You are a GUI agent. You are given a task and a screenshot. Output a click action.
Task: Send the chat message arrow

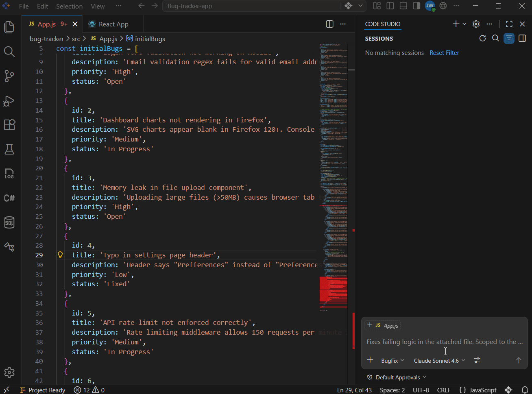coord(519,360)
